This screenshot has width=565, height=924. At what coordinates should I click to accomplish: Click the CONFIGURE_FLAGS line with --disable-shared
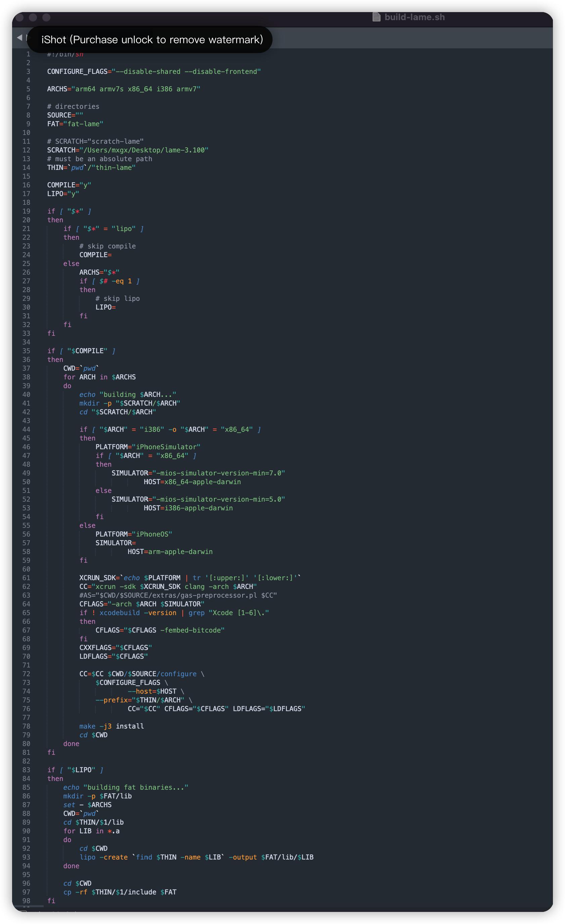154,71
